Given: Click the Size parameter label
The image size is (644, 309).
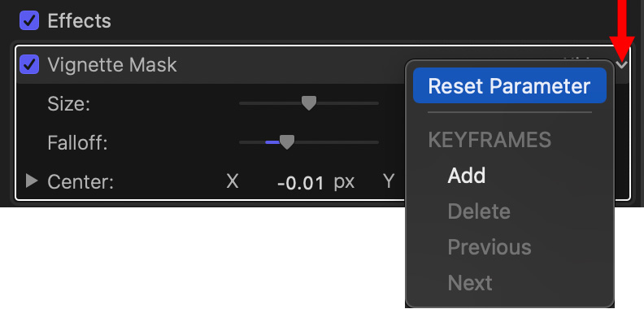Looking at the screenshot, I should coord(68,104).
